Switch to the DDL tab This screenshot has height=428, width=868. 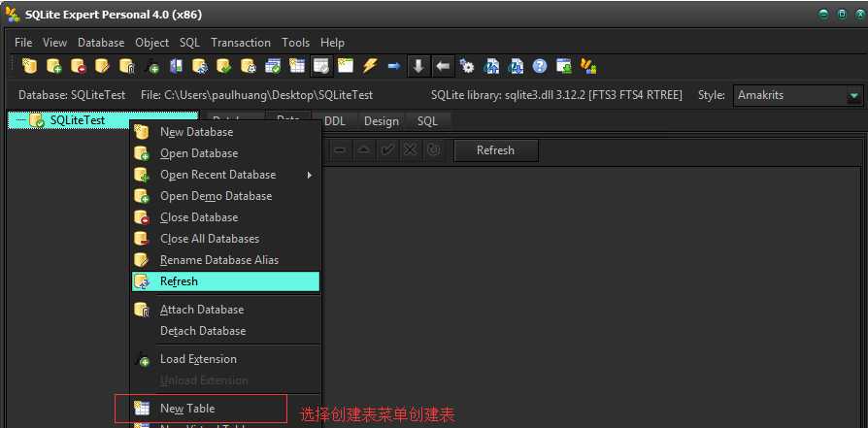335,120
